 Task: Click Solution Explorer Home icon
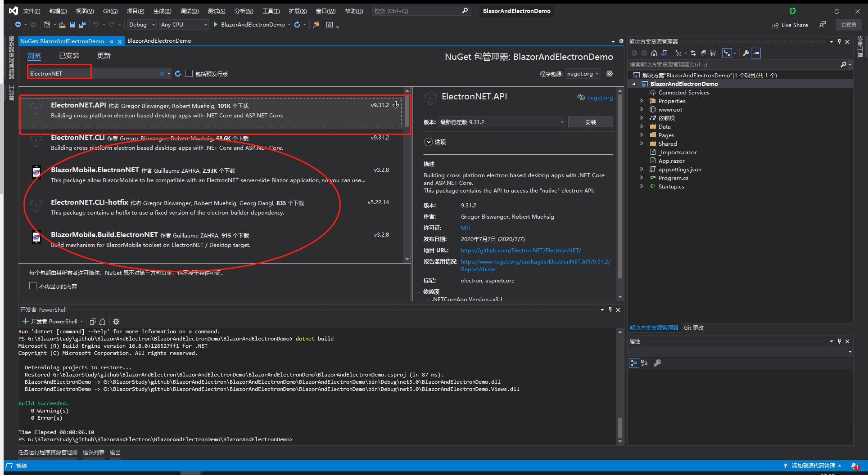654,53
